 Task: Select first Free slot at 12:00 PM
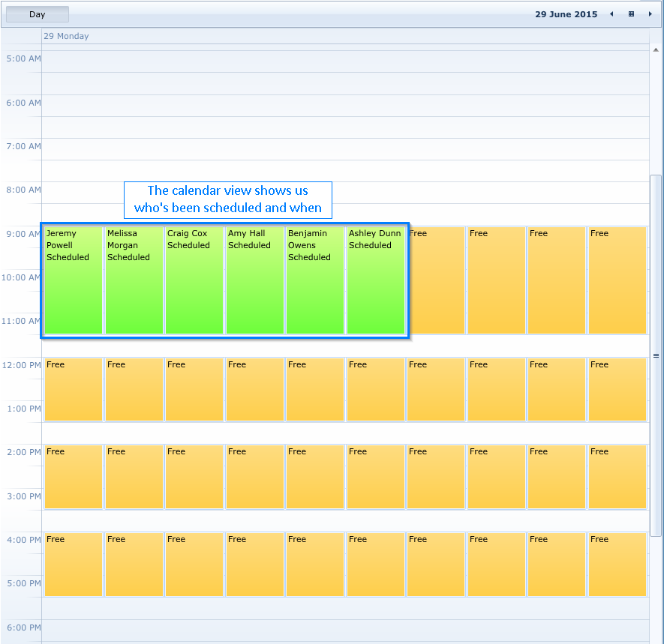[74, 389]
